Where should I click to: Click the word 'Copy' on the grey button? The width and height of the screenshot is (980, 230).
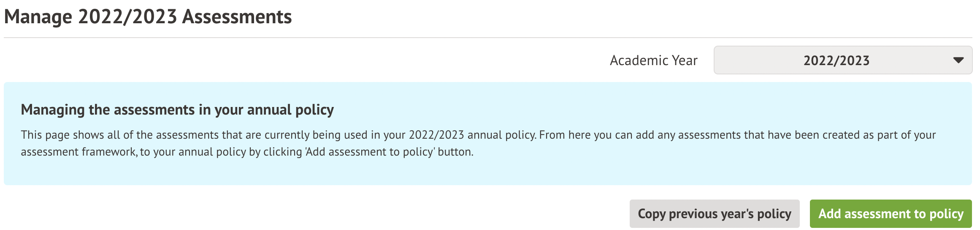pos(651,214)
